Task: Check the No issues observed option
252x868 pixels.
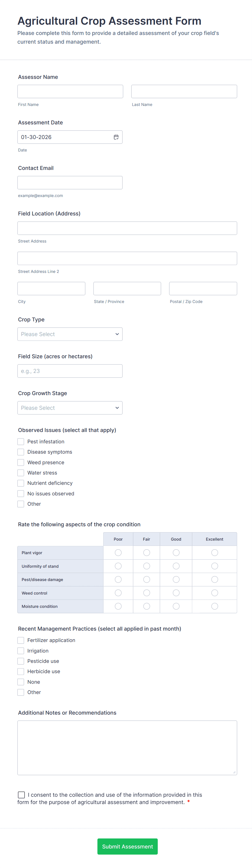Action: [x=21, y=493]
